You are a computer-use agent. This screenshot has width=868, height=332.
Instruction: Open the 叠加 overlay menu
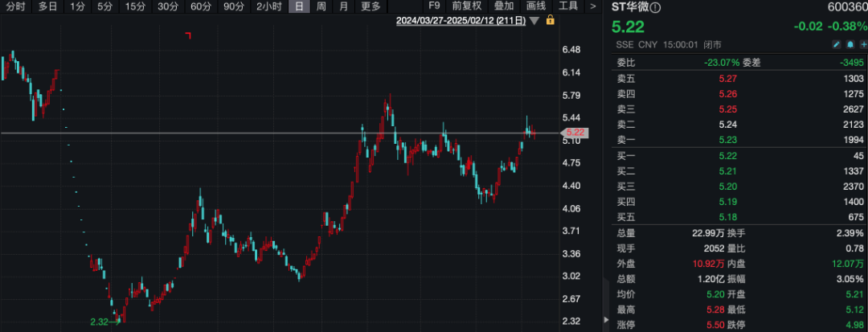coord(504,6)
